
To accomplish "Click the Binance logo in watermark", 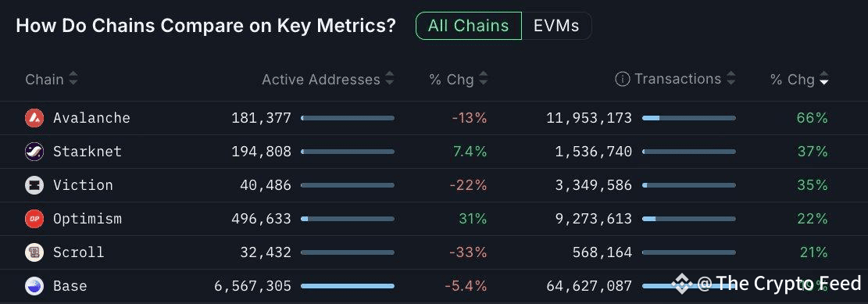I will 682,284.
